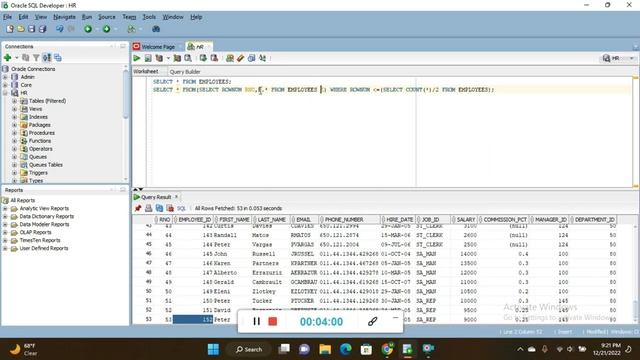640x360 pixels.
Task: Expand the Core connection node
Action: [x=5, y=85]
